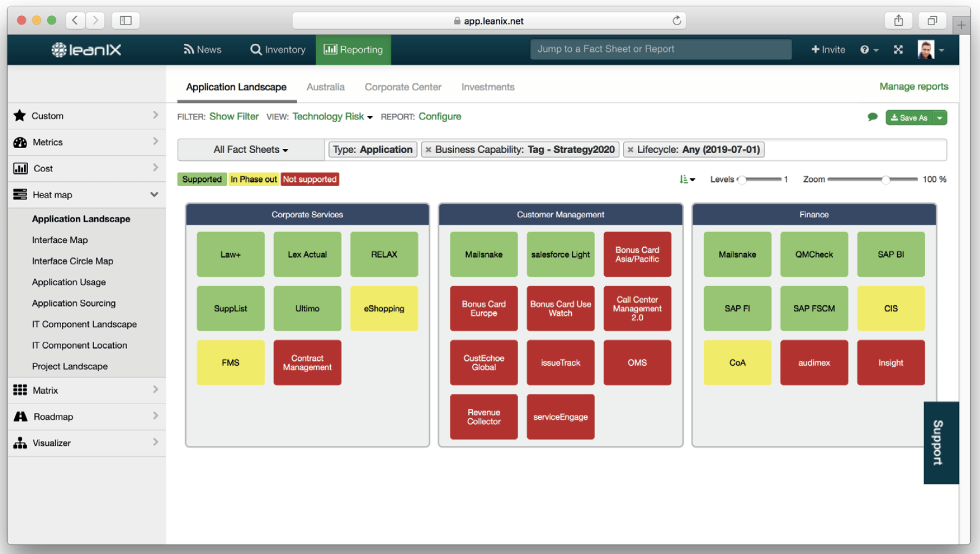
Task: Open the Save As dropdown arrow
Action: coord(940,117)
